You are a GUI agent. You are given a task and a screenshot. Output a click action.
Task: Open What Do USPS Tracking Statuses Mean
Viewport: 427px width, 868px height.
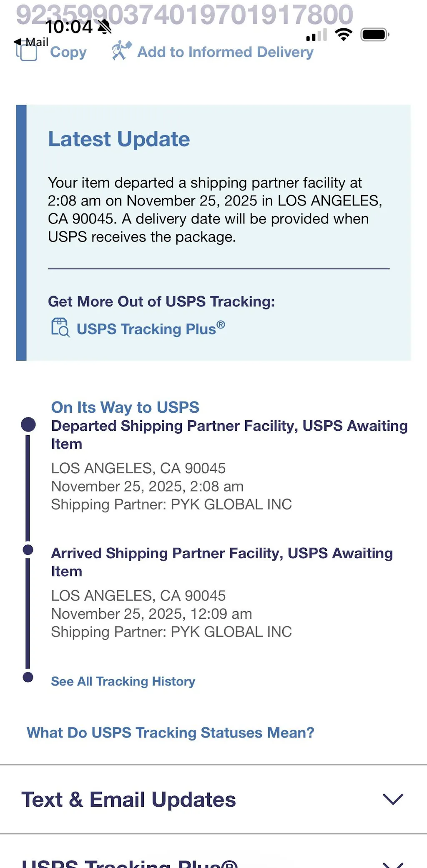tap(170, 733)
